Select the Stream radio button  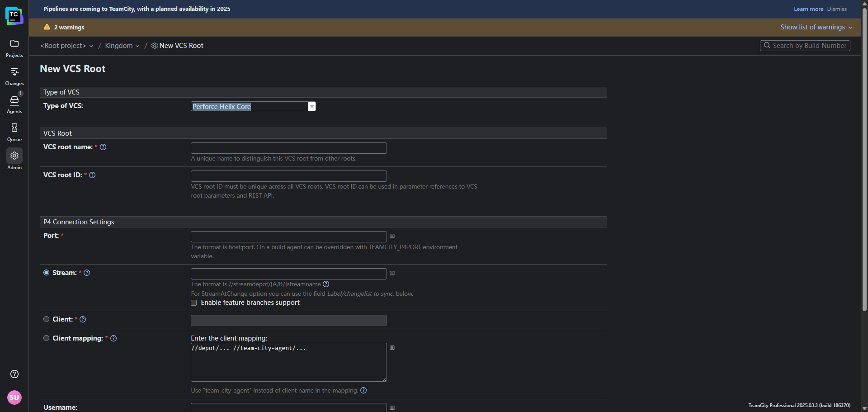[46, 273]
